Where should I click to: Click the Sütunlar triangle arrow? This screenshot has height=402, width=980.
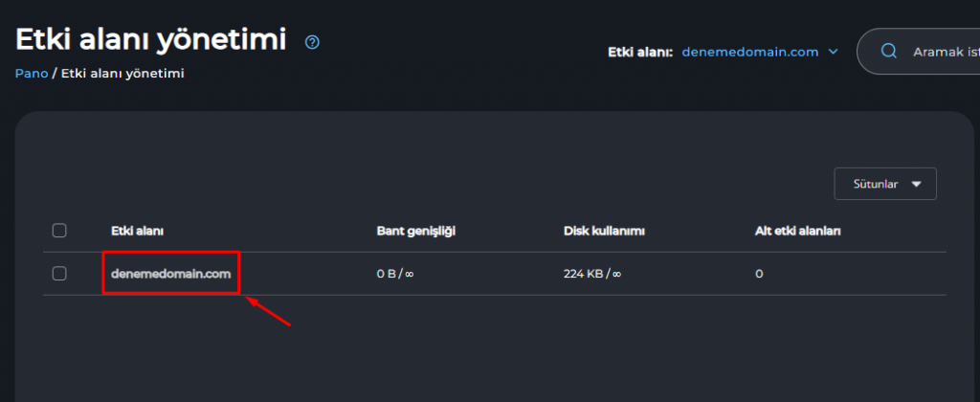pyautogui.click(x=916, y=185)
